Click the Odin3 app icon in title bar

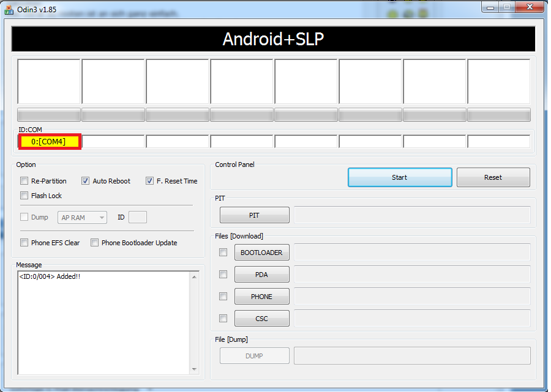[9, 10]
